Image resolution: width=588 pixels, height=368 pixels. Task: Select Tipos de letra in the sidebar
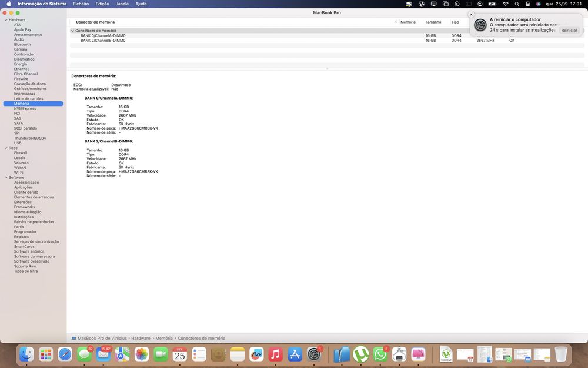[26, 271]
